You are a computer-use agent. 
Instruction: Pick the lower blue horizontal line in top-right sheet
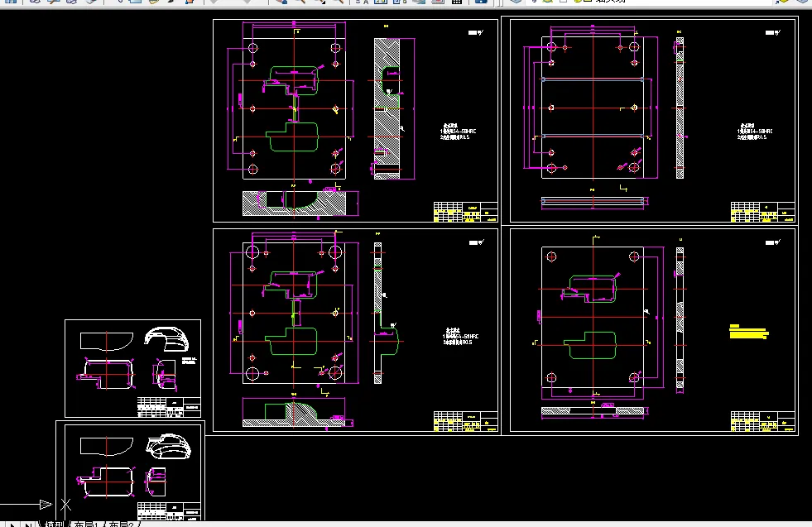tap(593, 137)
